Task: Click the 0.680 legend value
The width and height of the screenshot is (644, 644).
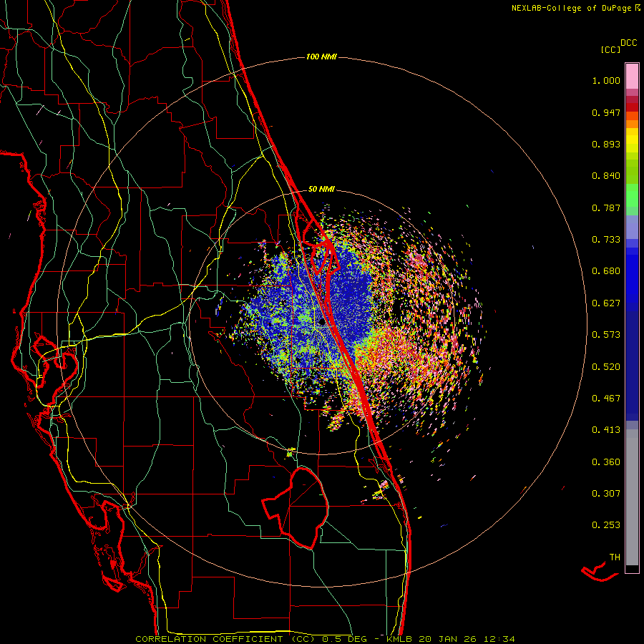Action: tap(606, 271)
